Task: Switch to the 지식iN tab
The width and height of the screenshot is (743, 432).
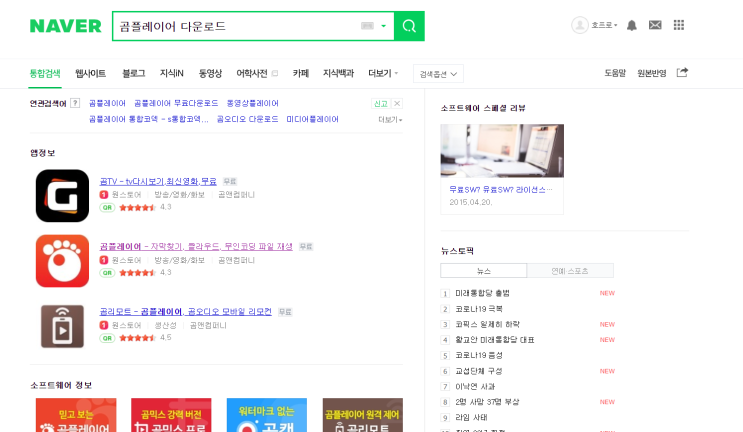Action: tap(172, 73)
